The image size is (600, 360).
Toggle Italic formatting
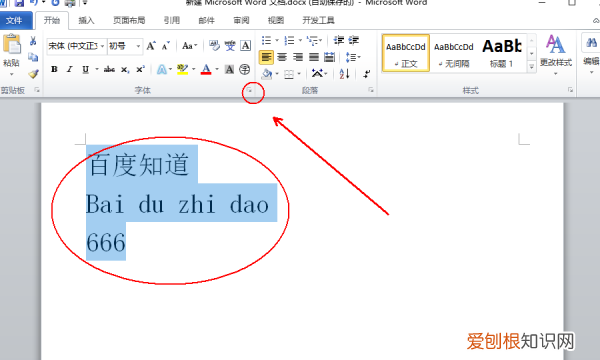tap(70, 69)
